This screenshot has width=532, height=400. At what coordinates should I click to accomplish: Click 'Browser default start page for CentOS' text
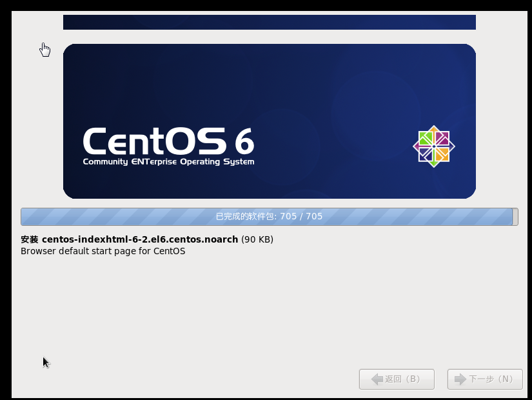pos(103,251)
